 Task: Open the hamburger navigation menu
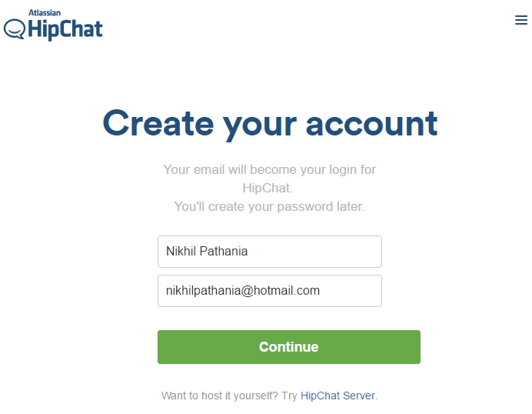coord(520,20)
